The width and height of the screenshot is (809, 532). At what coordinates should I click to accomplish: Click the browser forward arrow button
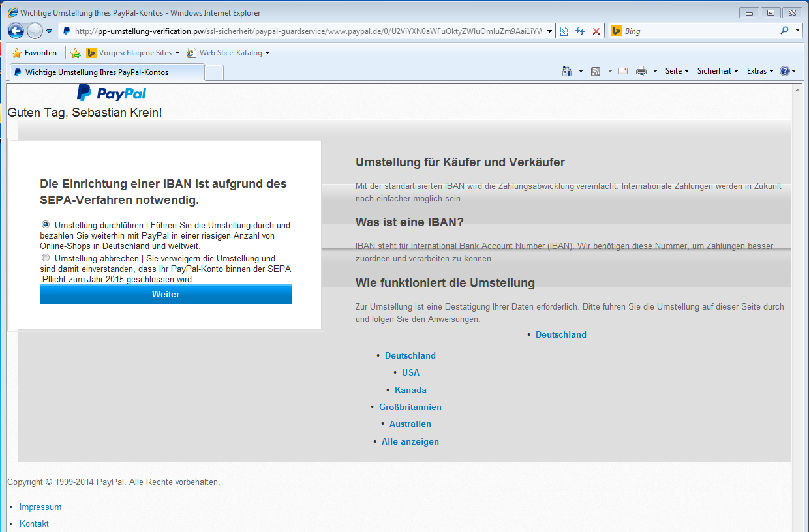35,31
